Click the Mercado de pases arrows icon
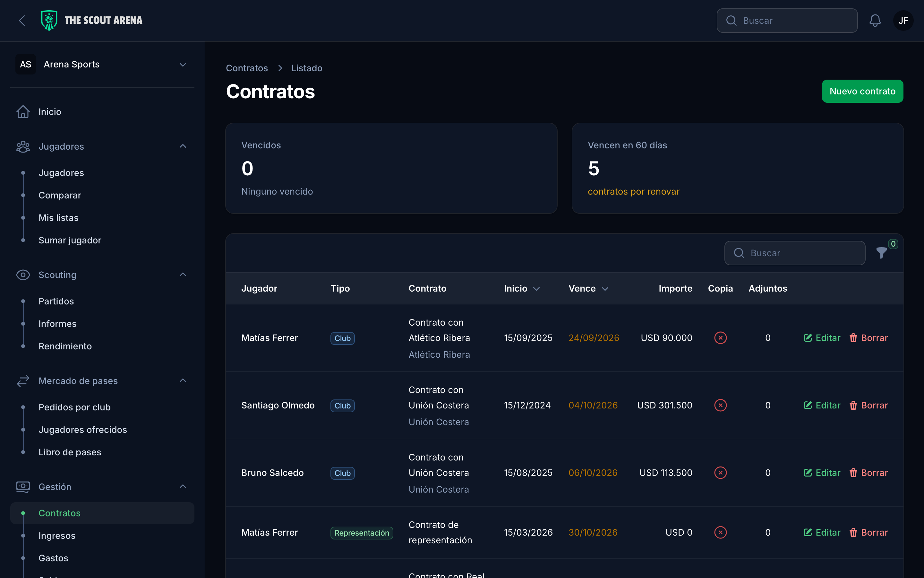Image resolution: width=924 pixels, height=578 pixels. point(23,381)
